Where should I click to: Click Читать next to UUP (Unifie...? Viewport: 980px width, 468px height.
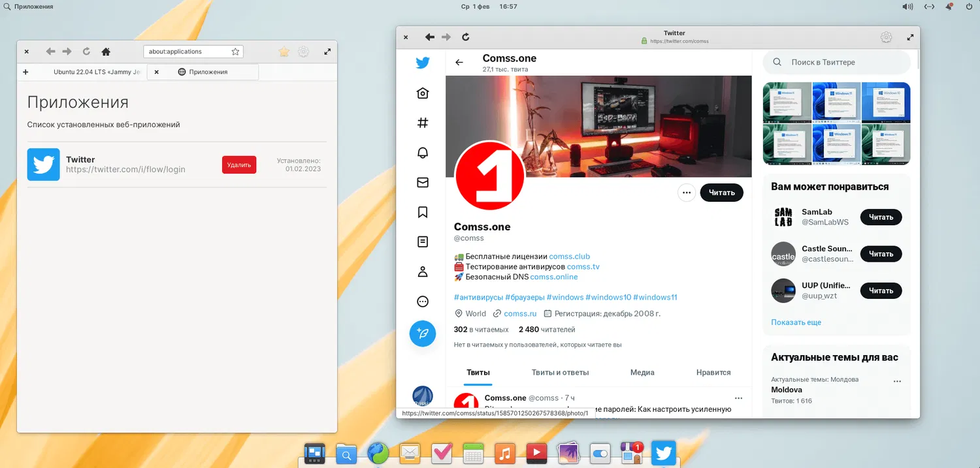[881, 290]
